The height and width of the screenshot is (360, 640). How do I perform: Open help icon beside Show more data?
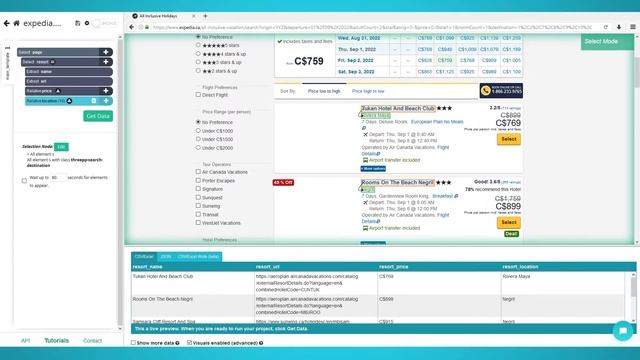[178, 343]
